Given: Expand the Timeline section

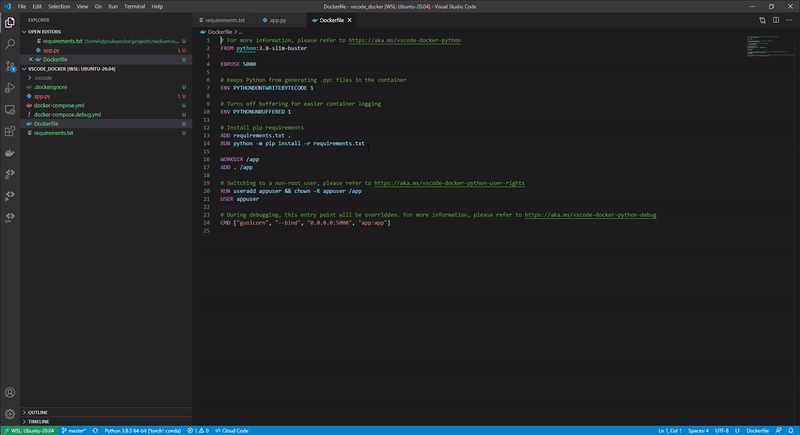Looking at the screenshot, I should click(38, 421).
